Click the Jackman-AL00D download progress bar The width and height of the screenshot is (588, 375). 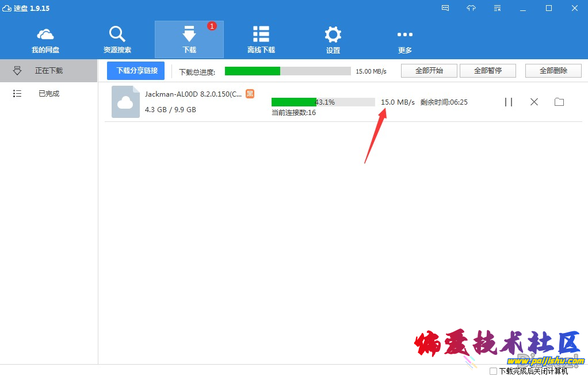[x=323, y=102]
